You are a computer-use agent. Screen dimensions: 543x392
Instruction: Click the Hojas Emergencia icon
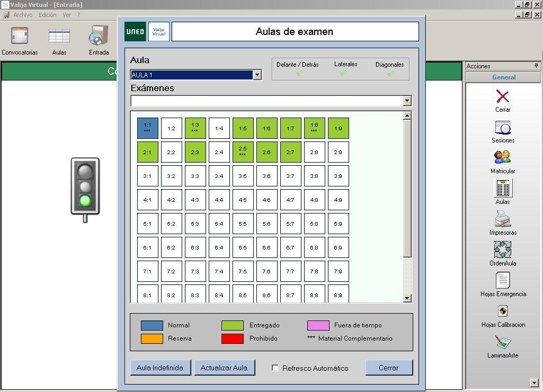coord(502,281)
